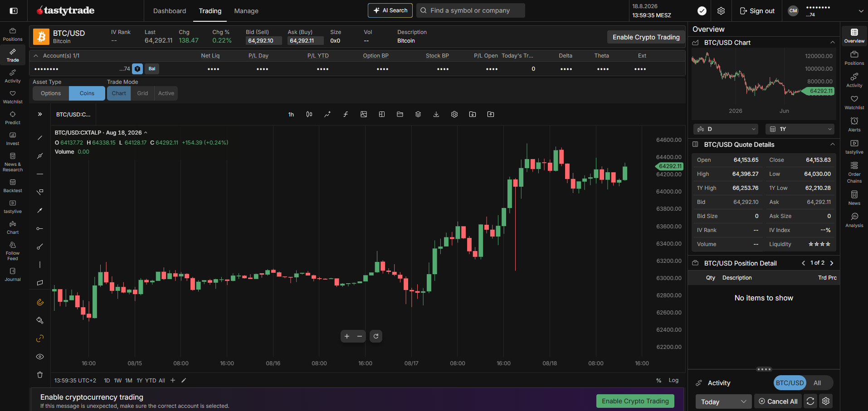Open the Today activity dropdown
This screenshot has height=411, width=868.
(x=723, y=401)
